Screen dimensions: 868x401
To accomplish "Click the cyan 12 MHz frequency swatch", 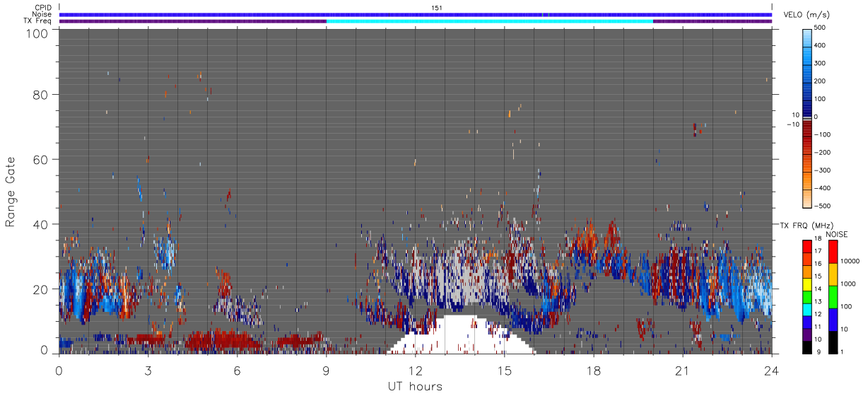I will point(807,310).
